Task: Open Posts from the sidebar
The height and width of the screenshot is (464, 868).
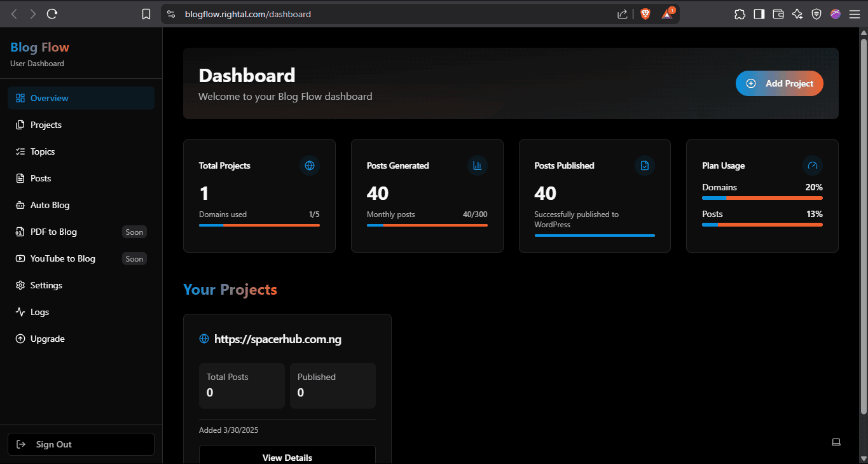Action: [x=81, y=178]
